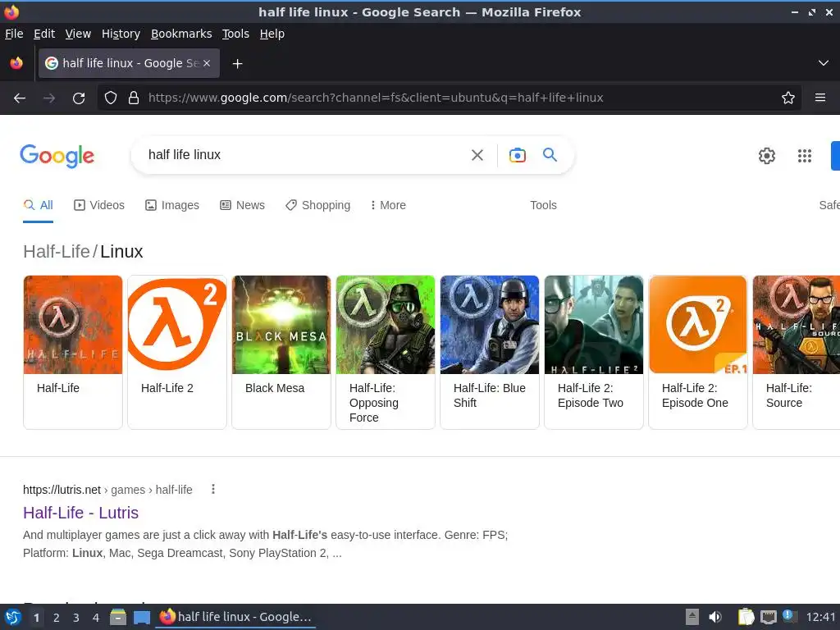The width and height of the screenshot is (840, 630).
Task: Switch to News results
Action: pyautogui.click(x=242, y=205)
